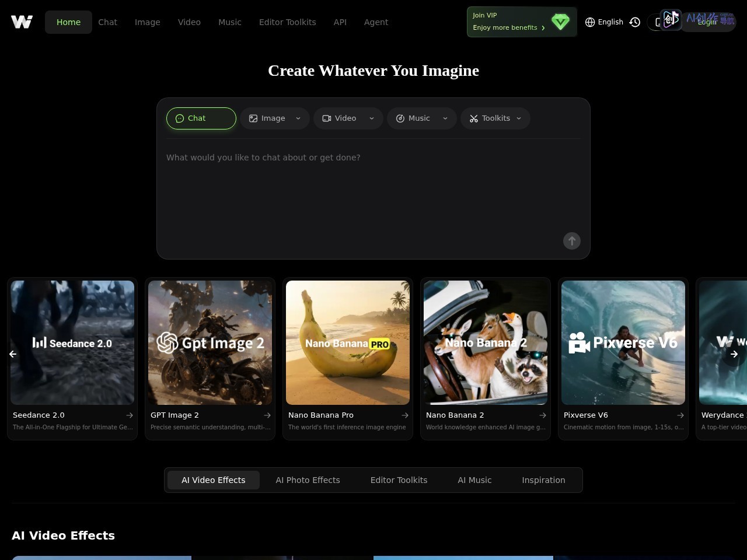This screenshot has width=747, height=560.
Task: Expand the Video mode dropdown chevron
Action: coord(372,118)
